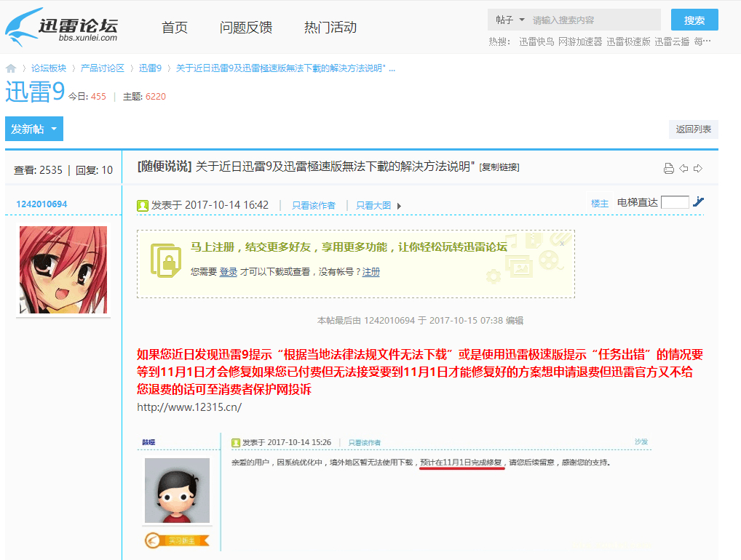
Task: Focus the search content input field
Action: 595,20
